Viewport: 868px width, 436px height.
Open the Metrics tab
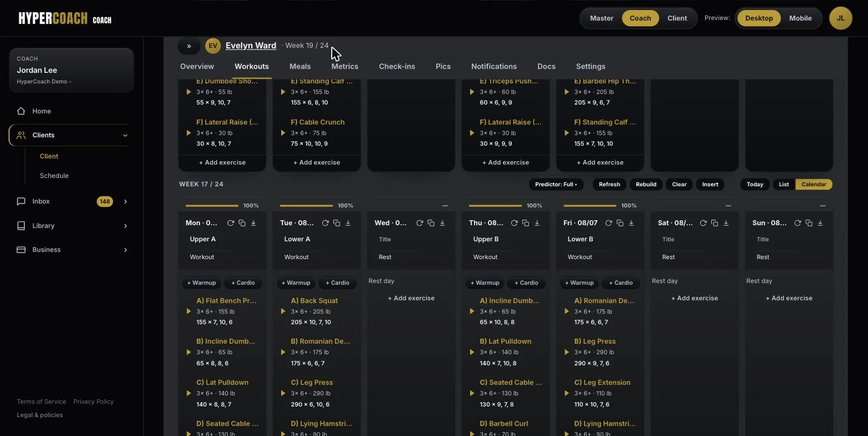[x=345, y=66]
